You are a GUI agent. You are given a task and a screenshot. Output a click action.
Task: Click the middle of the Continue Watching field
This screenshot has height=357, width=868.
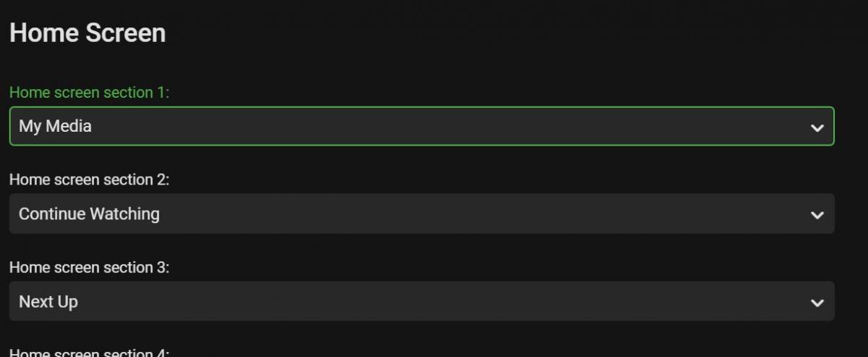[421, 214]
